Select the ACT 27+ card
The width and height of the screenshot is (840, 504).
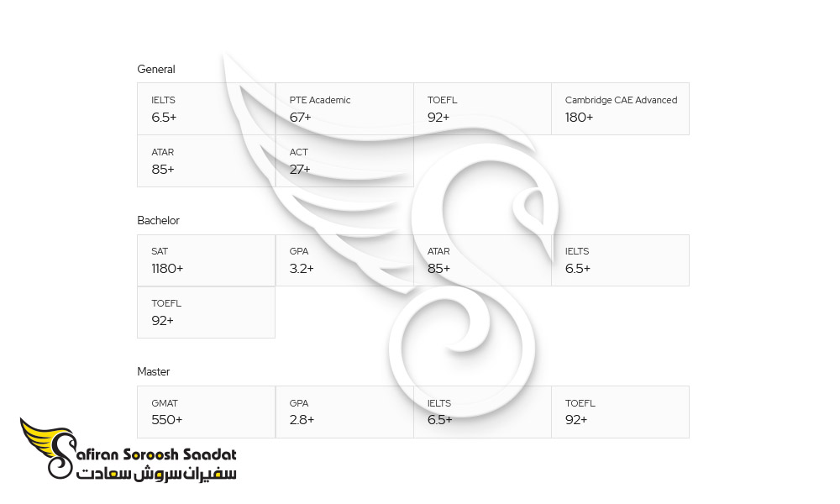click(344, 160)
